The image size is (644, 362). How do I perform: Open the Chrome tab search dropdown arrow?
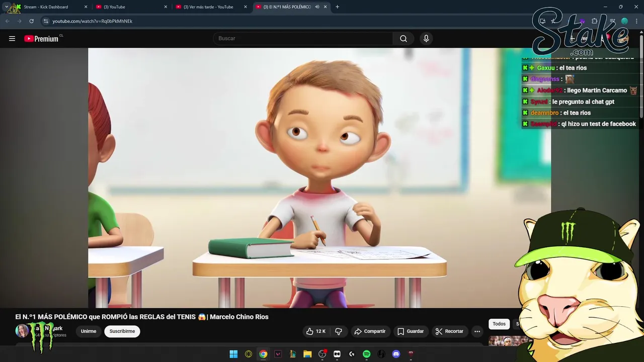pyautogui.click(x=6, y=7)
